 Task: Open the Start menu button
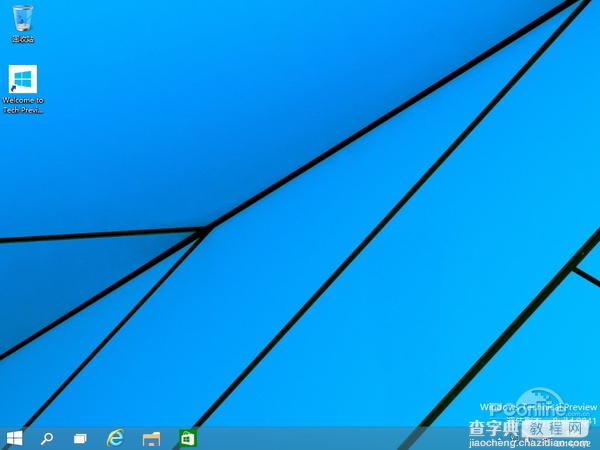tap(15, 438)
